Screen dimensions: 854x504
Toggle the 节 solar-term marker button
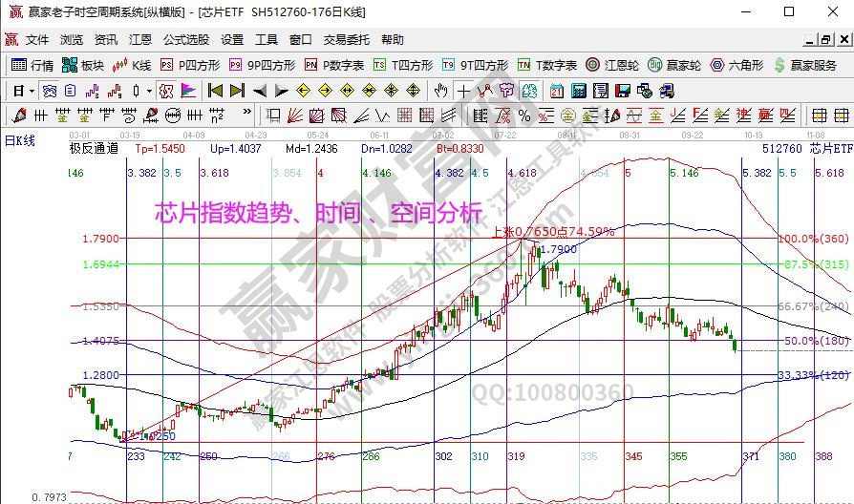pyautogui.click(x=506, y=91)
